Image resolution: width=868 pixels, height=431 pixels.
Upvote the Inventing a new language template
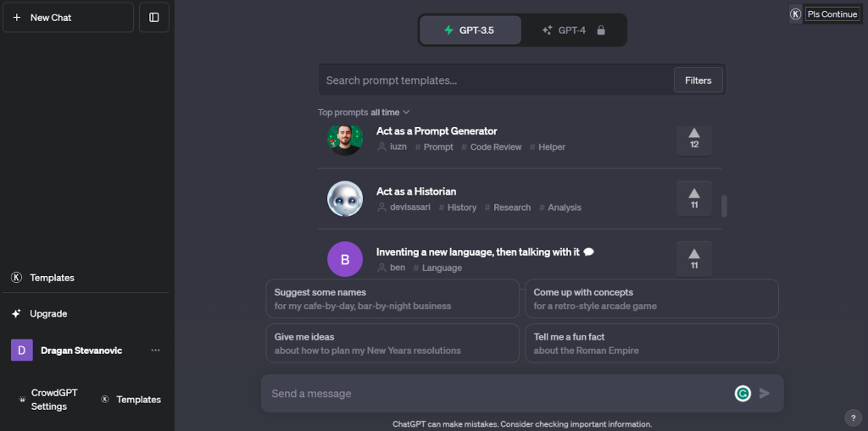tap(694, 258)
